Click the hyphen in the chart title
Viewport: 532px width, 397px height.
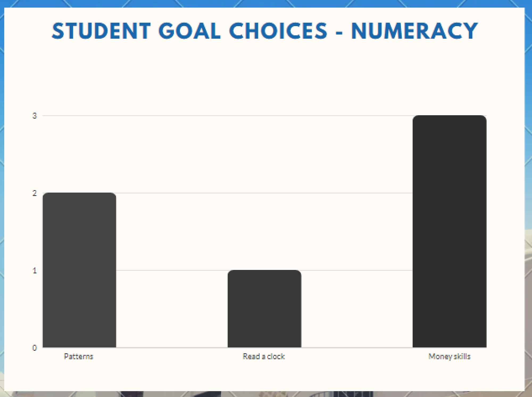339,33
